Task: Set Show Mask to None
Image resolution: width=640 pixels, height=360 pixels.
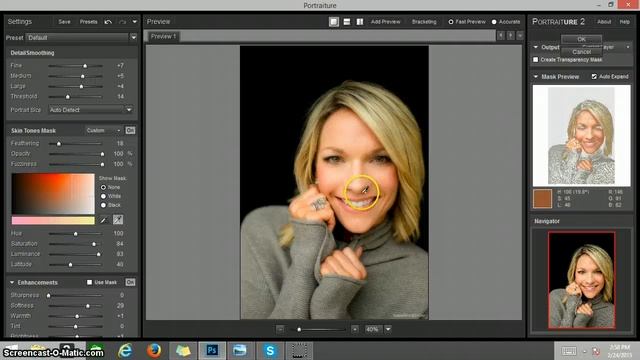Action: (x=103, y=187)
